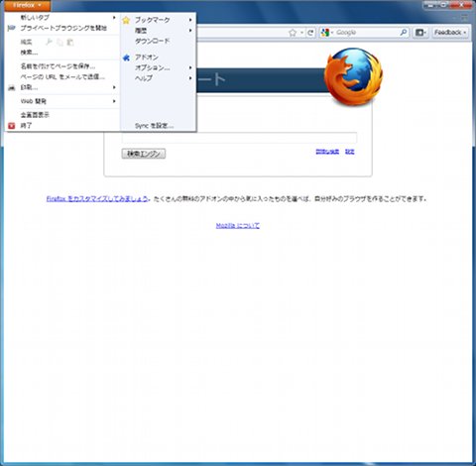Open the bookmarks toolbar button dropdown
The image size is (476, 466).
tap(420, 33)
